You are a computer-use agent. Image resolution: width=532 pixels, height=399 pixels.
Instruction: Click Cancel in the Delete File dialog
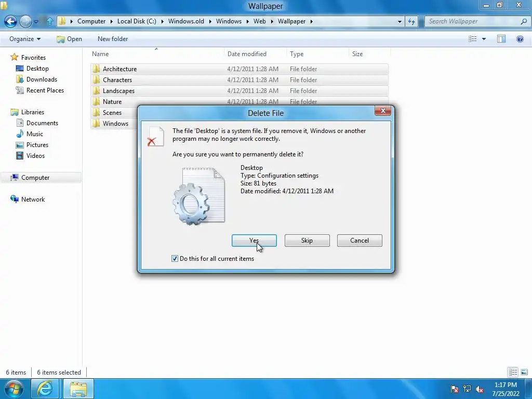pyautogui.click(x=360, y=241)
